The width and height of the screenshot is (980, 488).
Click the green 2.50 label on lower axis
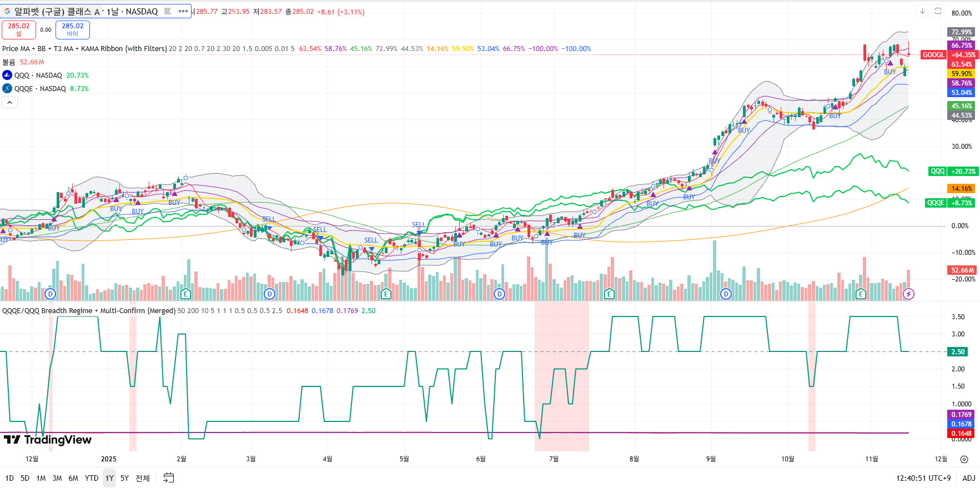[958, 352]
